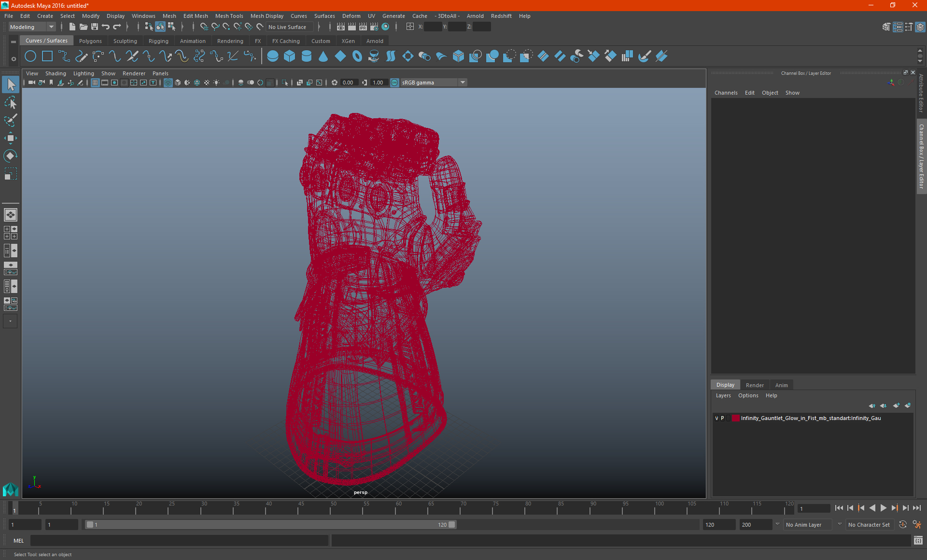
Task: Toggle viewport grid display button
Action: (x=95, y=83)
